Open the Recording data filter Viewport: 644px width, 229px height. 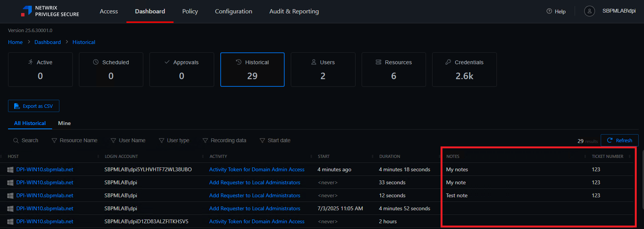(224, 140)
